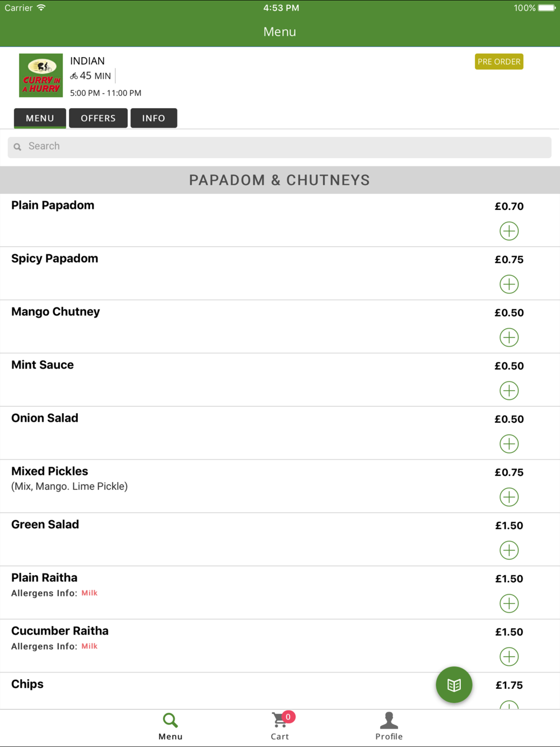Open the Cart tab
The width and height of the screenshot is (560, 747).
[x=280, y=726]
